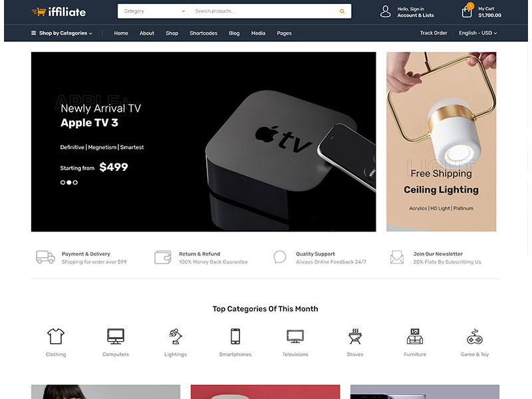Screen dimensions: 532x399
Task: Open the Smartphones category icon
Action: coord(235,336)
